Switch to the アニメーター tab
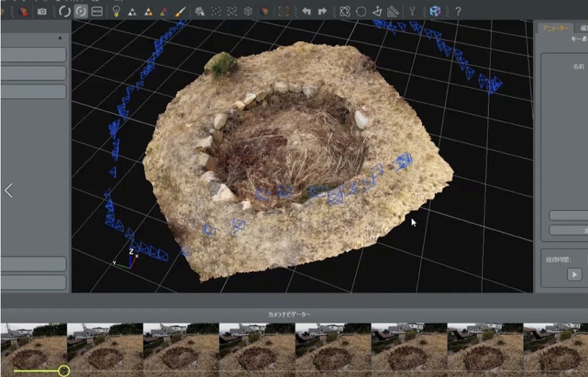The height and width of the screenshot is (377, 588). (556, 28)
